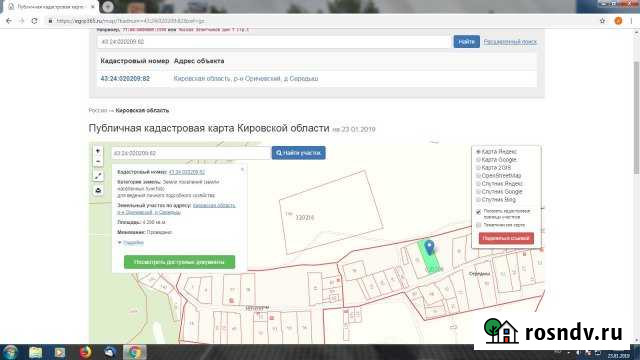Open cadastral number 43:24:020209:82 result link

click(125, 78)
